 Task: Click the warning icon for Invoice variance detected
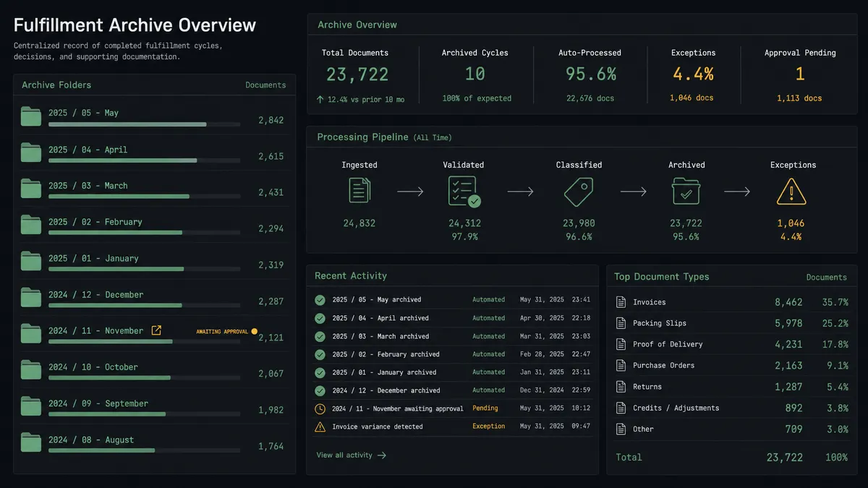pos(320,427)
